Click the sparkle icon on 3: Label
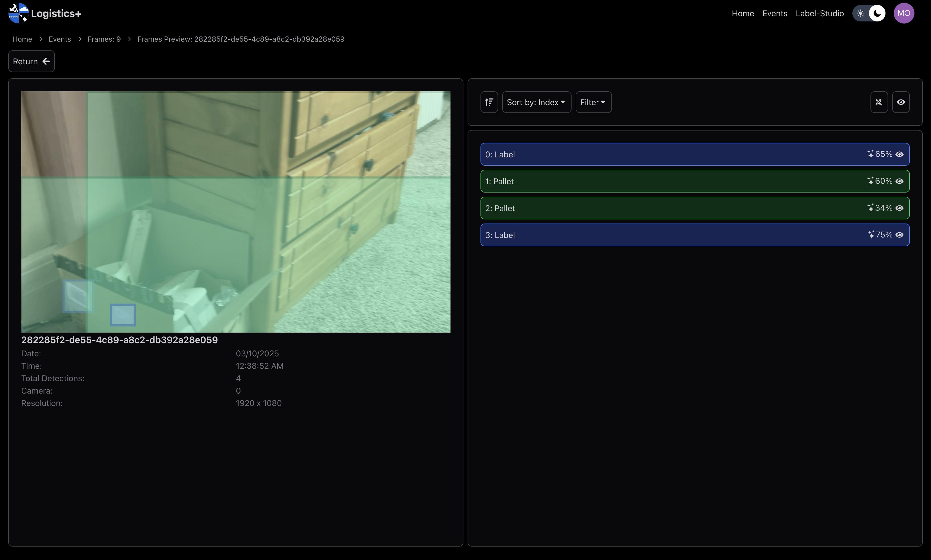This screenshot has width=931, height=560. [871, 235]
